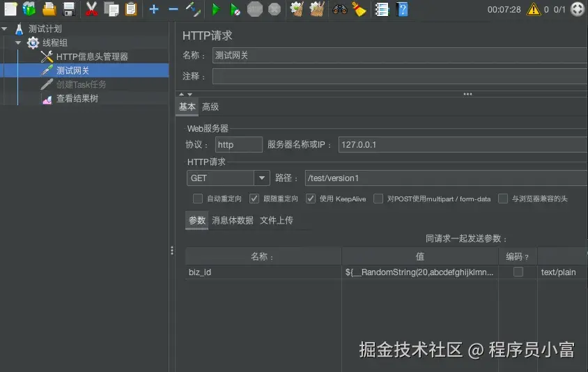The height and width of the screenshot is (372, 588).
Task: Open the 消息体数据 tab
Action: (233, 220)
